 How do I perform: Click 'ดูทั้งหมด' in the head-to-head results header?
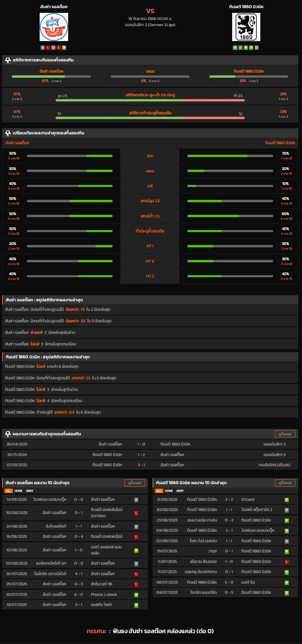pos(285,434)
